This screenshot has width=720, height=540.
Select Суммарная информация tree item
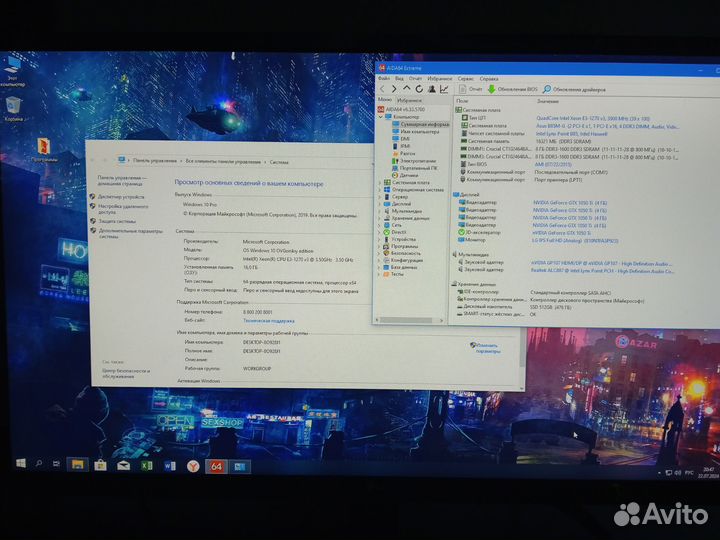tap(421, 124)
